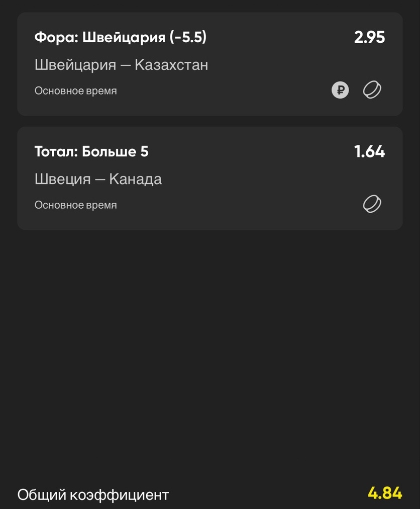This screenshot has height=509, width=420.
Task: Open the Тотал: Больше 5 bet title
Action: 91,151
